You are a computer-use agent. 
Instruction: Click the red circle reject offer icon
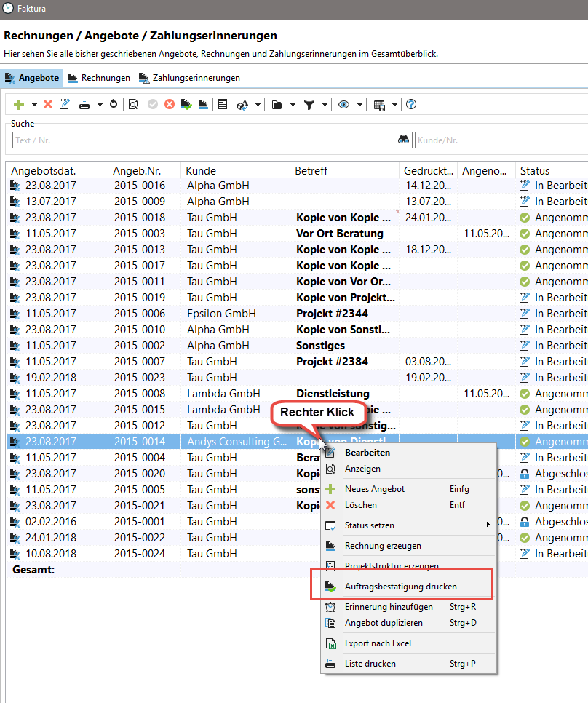point(170,105)
